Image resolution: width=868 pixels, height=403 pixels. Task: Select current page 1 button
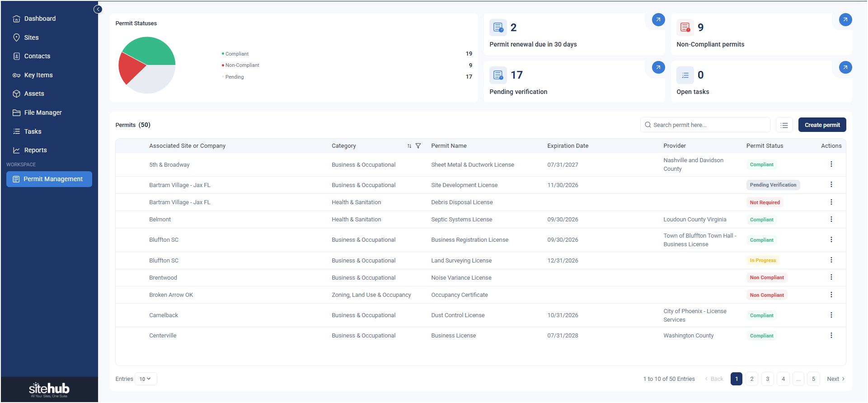pos(736,379)
